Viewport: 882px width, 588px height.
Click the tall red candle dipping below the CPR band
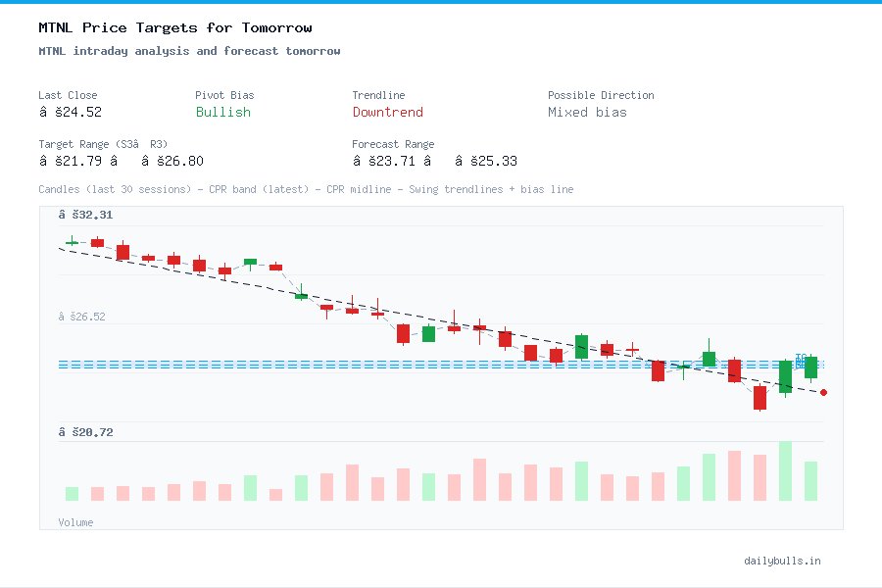click(x=759, y=397)
